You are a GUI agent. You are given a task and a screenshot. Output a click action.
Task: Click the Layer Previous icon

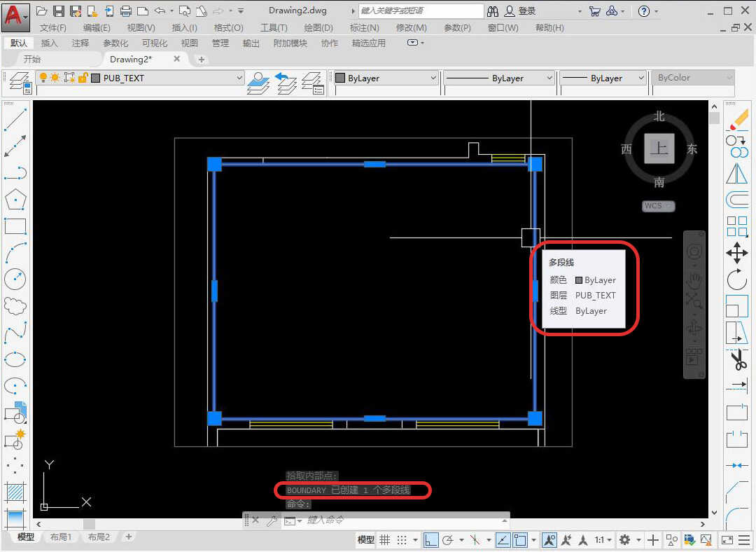click(286, 83)
